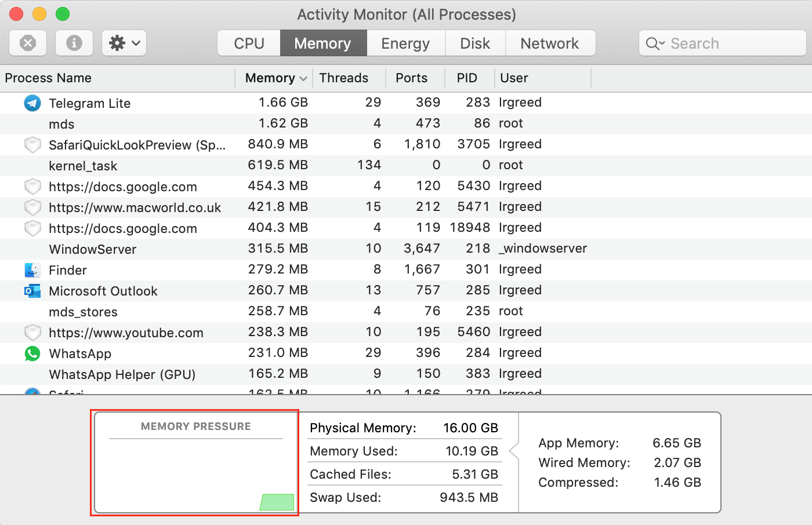Screen dimensions: 812x525
Task: Minimize the Activity Monitor window
Action: 39,14
